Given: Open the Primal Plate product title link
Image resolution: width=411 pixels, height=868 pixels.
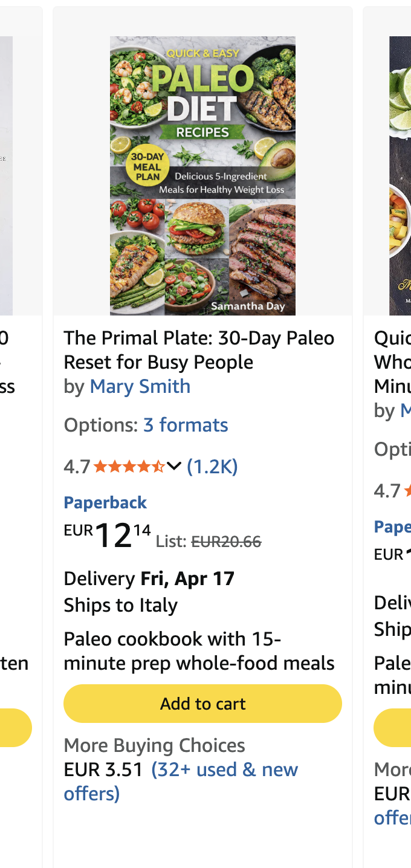Looking at the screenshot, I should coord(199,349).
